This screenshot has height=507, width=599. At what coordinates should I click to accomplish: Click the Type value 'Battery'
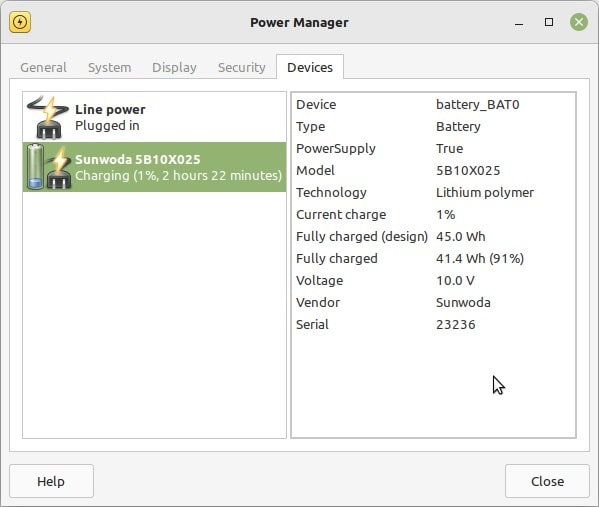pos(458,127)
